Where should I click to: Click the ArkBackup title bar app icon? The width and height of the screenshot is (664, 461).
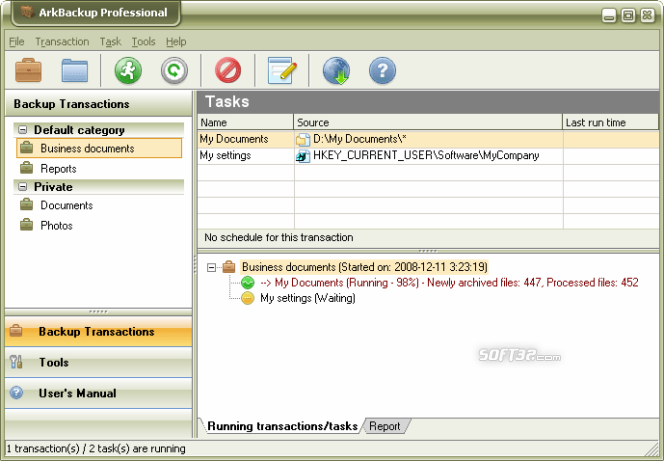click(x=27, y=12)
